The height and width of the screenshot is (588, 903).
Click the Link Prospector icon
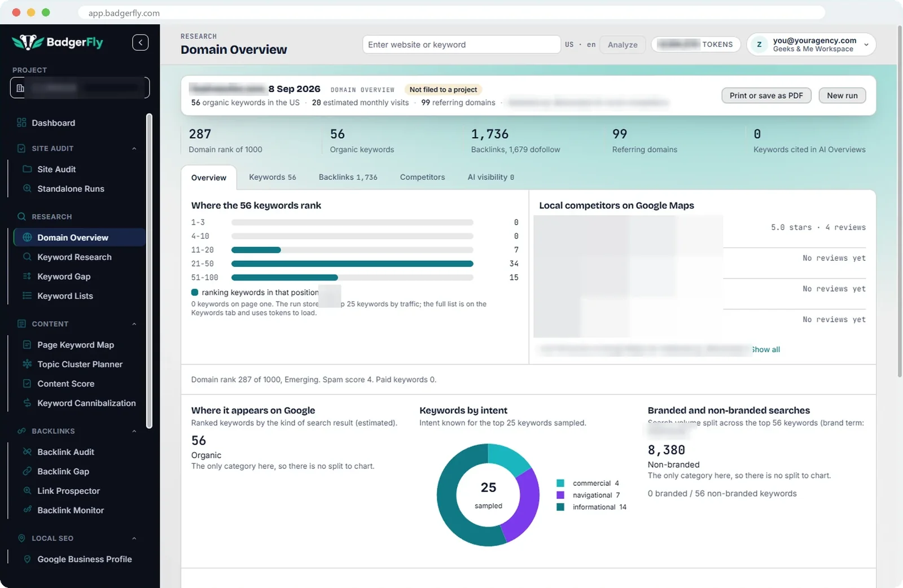point(27,491)
